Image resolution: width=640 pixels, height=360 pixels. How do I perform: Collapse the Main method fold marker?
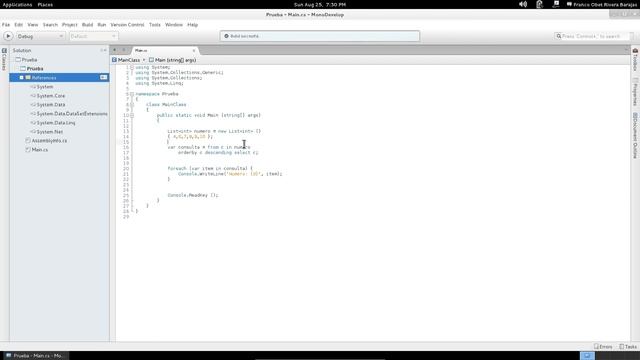pyautogui.click(x=132, y=115)
